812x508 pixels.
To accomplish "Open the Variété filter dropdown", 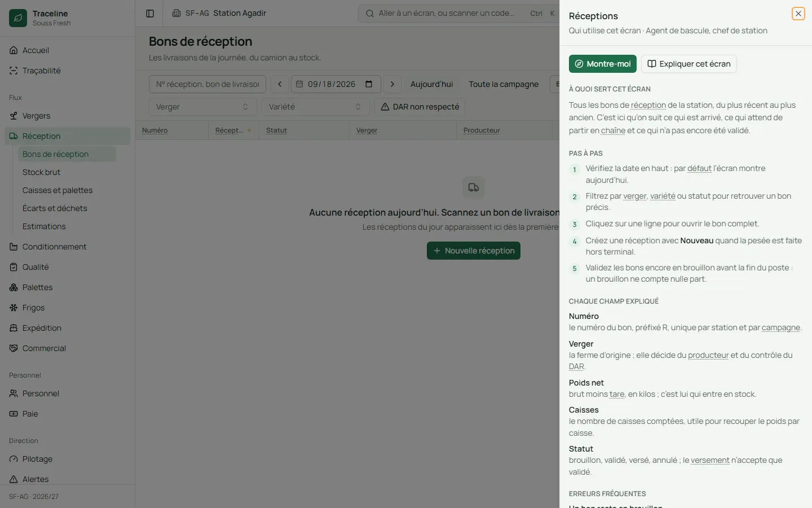I will click(316, 107).
